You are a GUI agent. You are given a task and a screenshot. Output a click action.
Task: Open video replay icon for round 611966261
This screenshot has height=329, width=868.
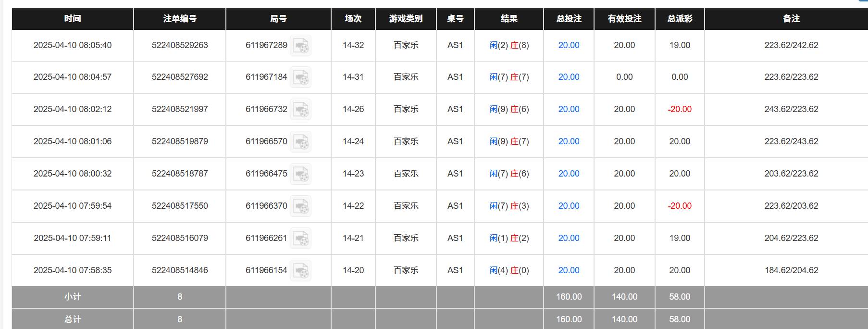click(x=300, y=239)
